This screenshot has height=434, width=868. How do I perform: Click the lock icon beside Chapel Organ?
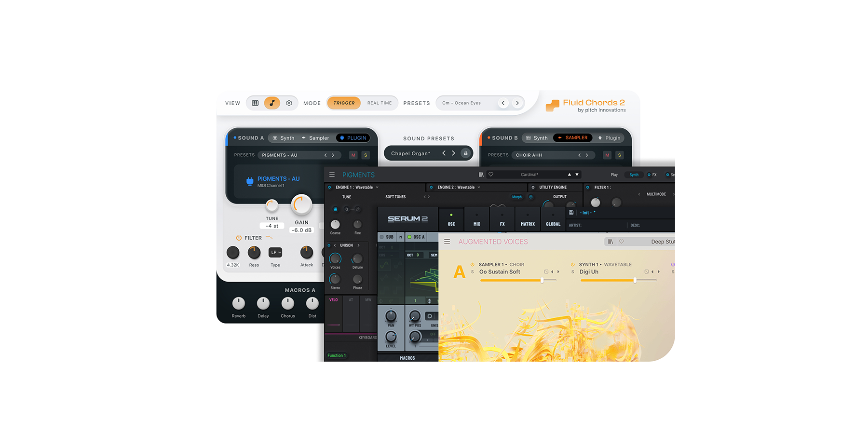click(x=465, y=153)
